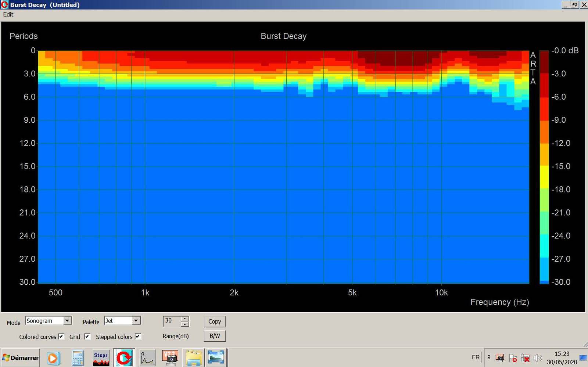Click the 30.0 periods axis label
588x367 pixels.
click(x=28, y=282)
